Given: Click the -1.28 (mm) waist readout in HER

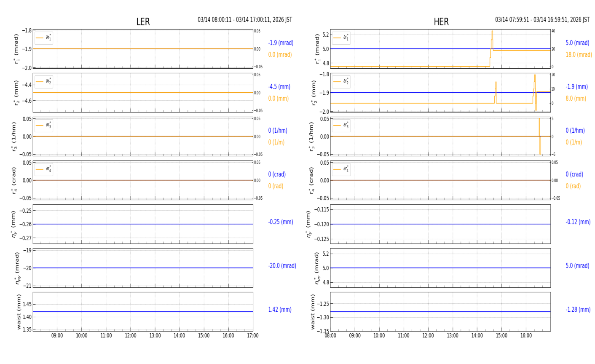Looking at the screenshot, I should [x=578, y=310].
